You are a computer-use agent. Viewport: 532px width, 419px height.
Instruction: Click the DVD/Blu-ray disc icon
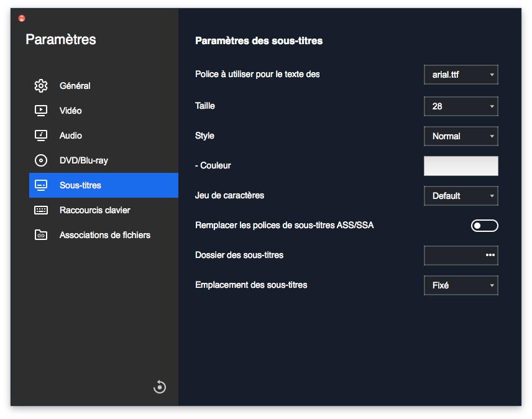[x=41, y=160]
